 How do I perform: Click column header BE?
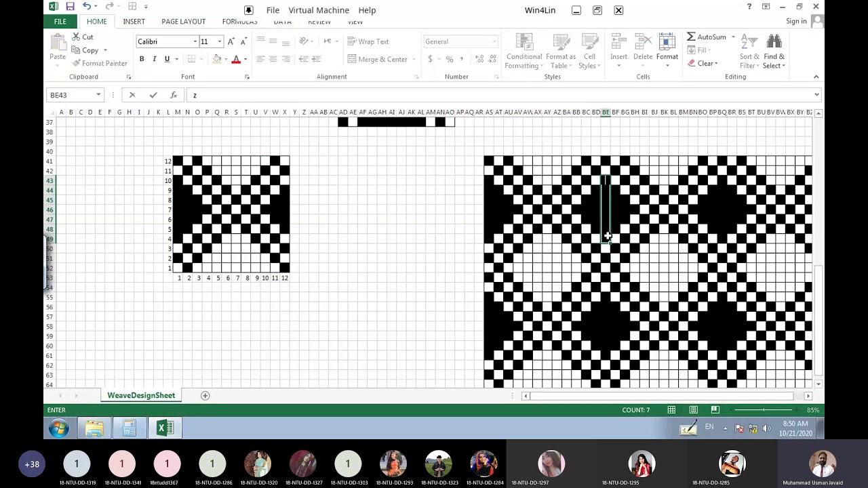click(x=606, y=113)
